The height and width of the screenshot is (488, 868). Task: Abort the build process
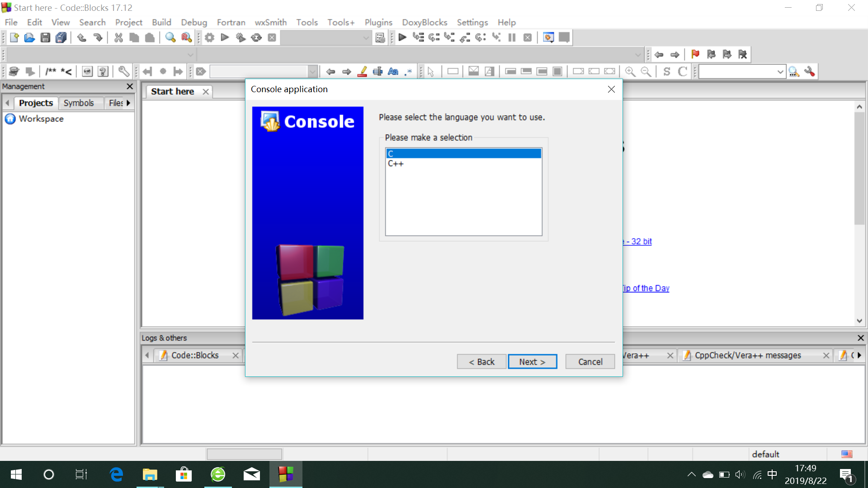[x=272, y=38]
